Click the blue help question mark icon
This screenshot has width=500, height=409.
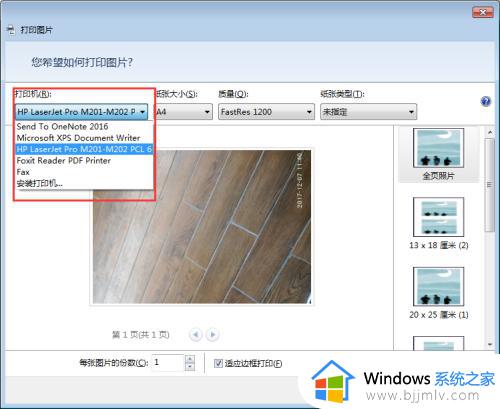[486, 101]
